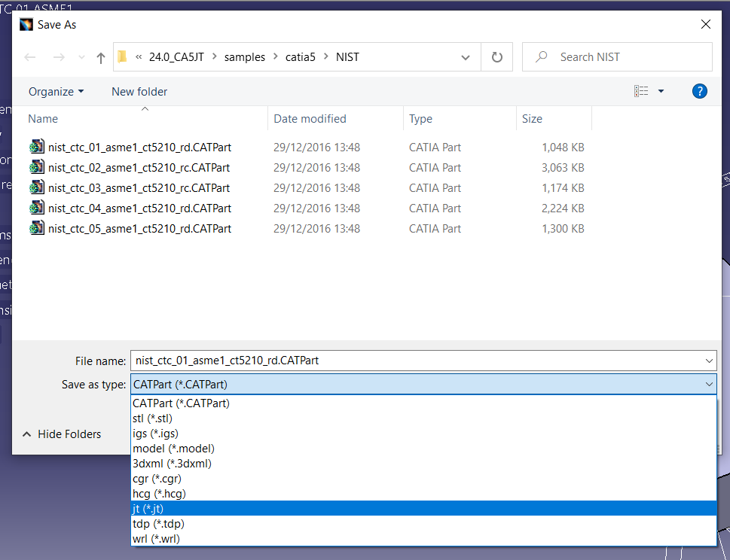Image resolution: width=730 pixels, height=560 pixels.
Task: Close the Save As dialog
Action: click(x=705, y=24)
